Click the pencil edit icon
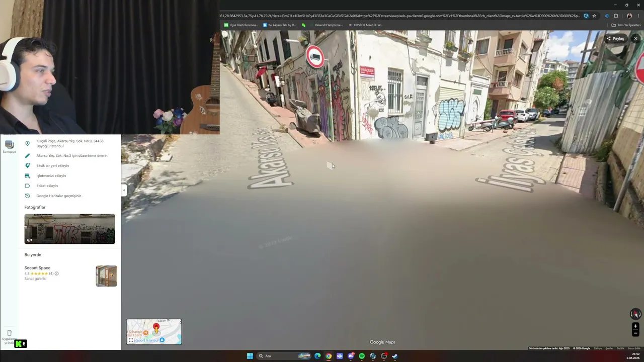 [27, 156]
